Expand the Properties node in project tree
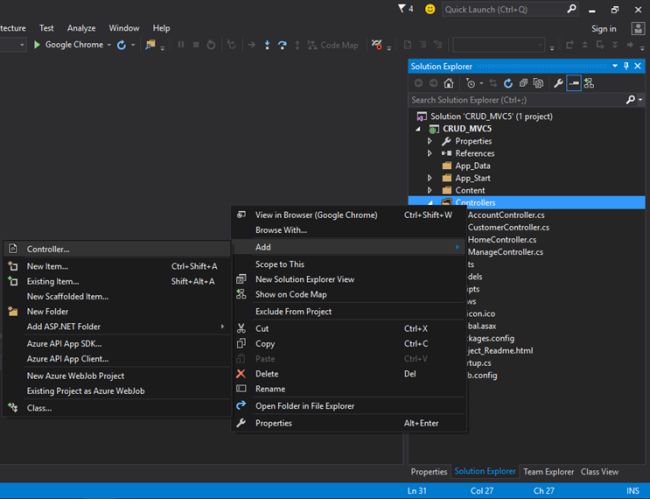The image size is (650, 499). pyautogui.click(x=430, y=141)
